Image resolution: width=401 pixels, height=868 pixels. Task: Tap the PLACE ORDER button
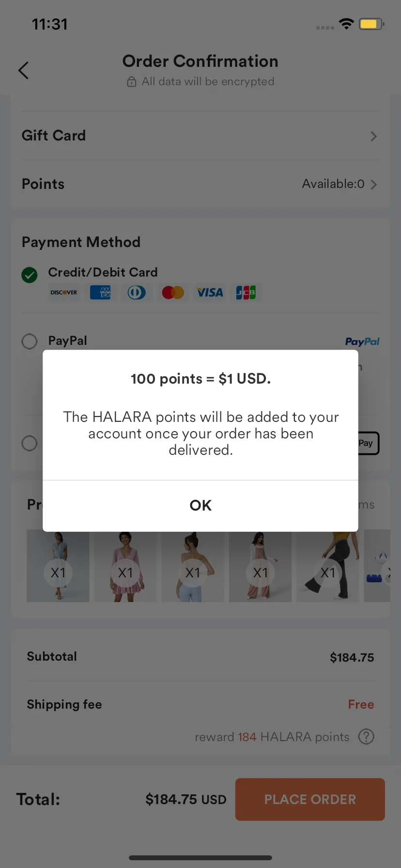click(x=310, y=799)
